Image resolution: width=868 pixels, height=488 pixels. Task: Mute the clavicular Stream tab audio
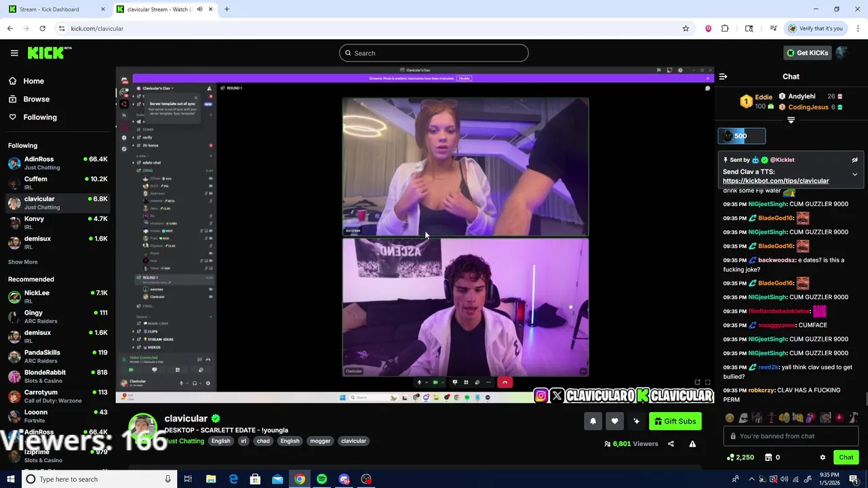click(x=199, y=9)
